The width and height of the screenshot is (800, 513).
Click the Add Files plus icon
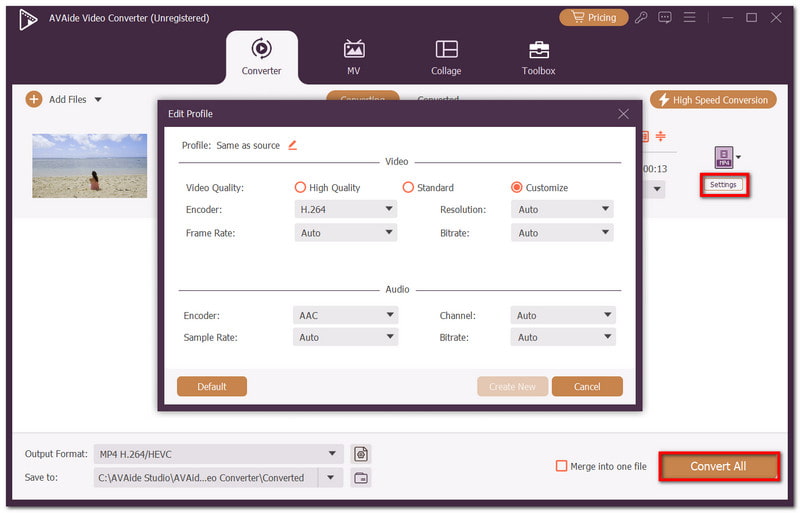tap(34, 99)
